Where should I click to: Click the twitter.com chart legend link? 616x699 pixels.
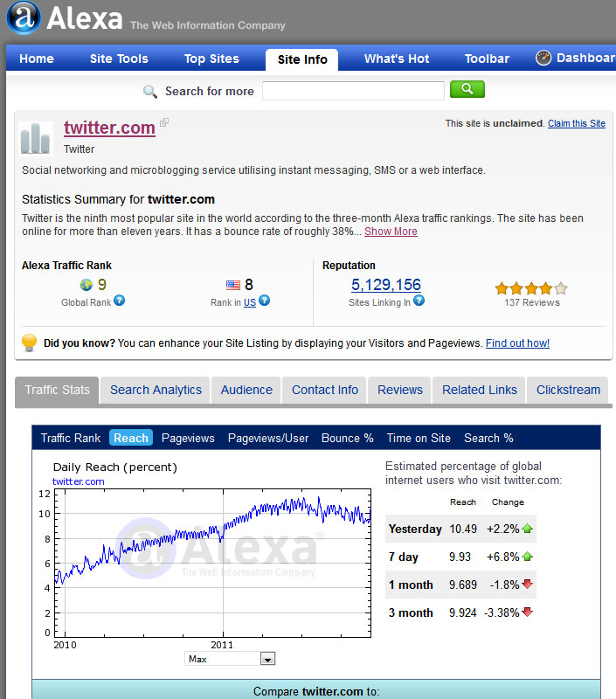tap(79, 481)
